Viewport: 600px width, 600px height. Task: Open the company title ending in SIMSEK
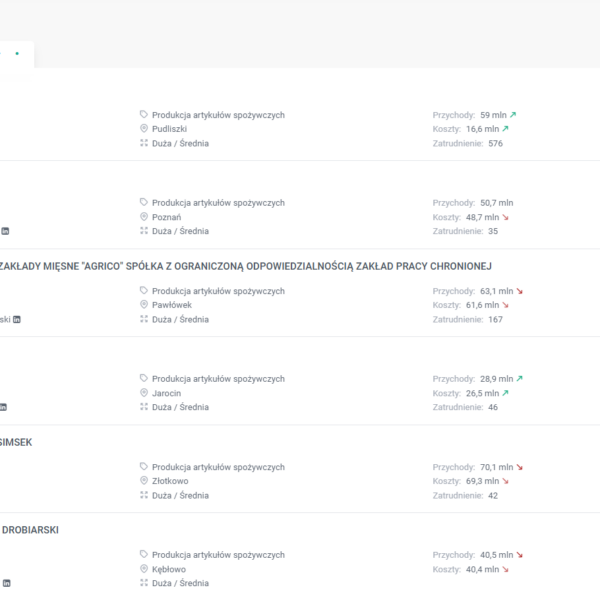click(x=16, y=442)
